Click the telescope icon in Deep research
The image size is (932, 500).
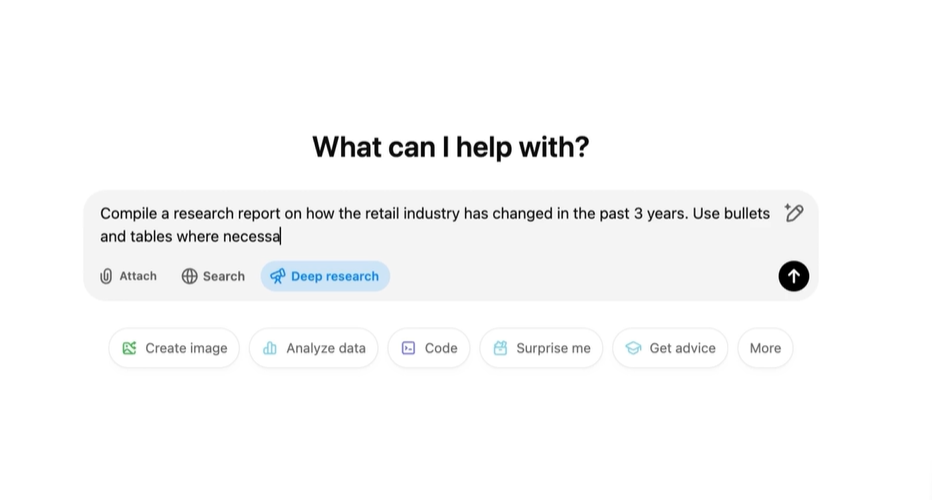278,276
